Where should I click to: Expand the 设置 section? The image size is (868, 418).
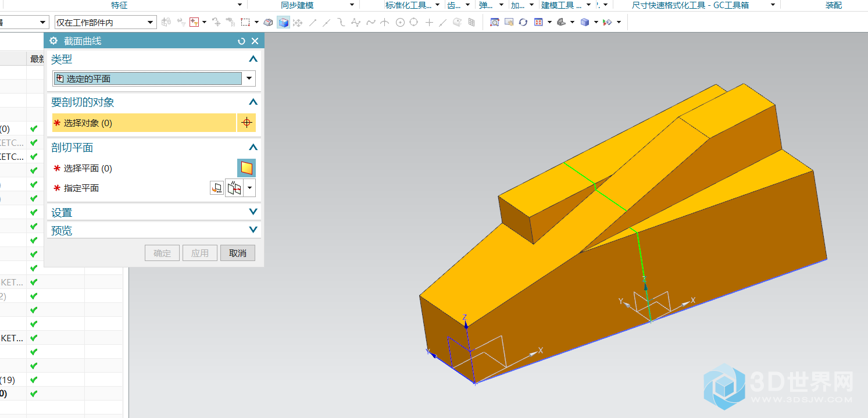point(253,212)
